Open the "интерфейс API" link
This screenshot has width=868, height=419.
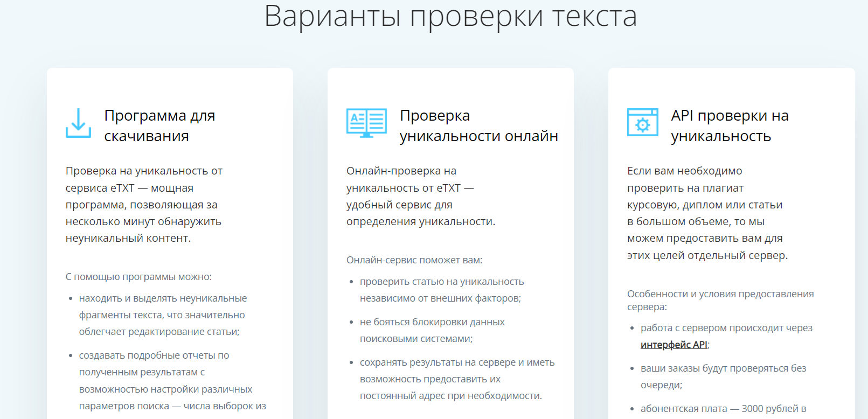point(674,345)
